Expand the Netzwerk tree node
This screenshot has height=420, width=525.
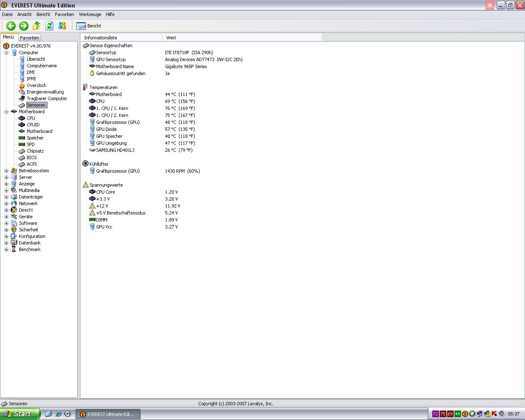(x=6, y=203)
